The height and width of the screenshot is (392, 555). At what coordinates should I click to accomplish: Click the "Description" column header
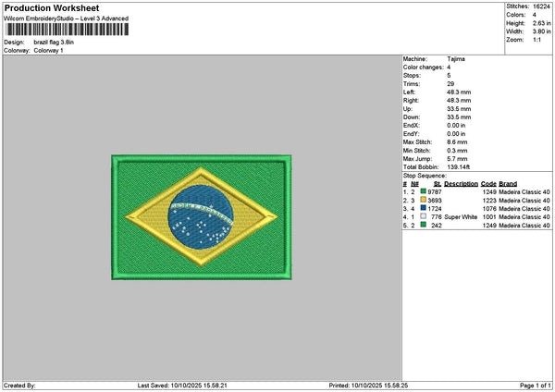tap(462, 184)
